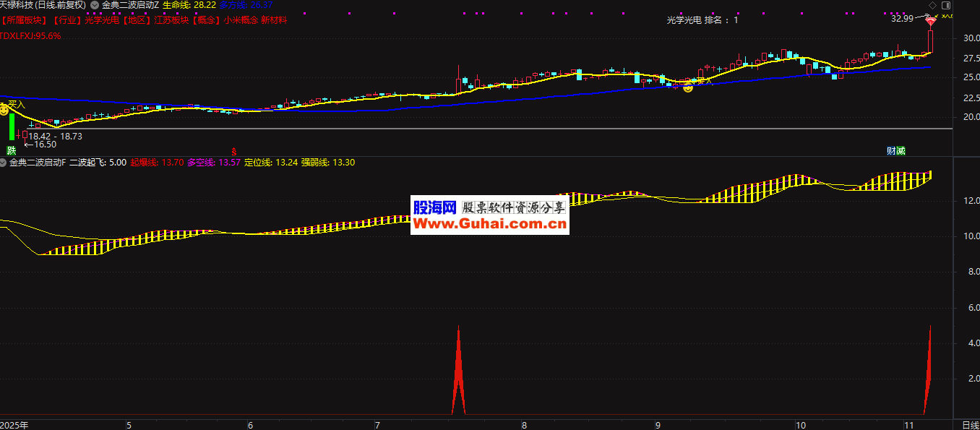The image size is (980, 430).
Task: Click the red S marker below the chart
Action: [x=233, y=151]
